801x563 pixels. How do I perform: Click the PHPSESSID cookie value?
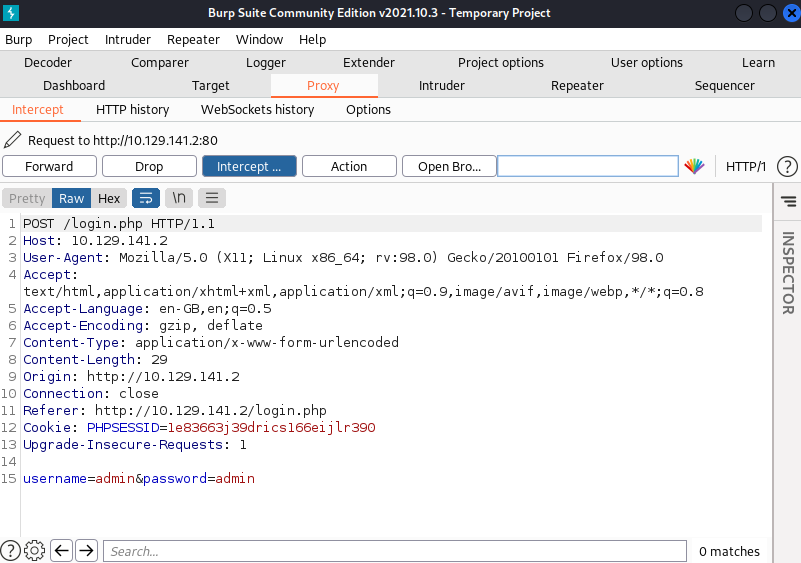pyautogui.click(x=271, y=427)
